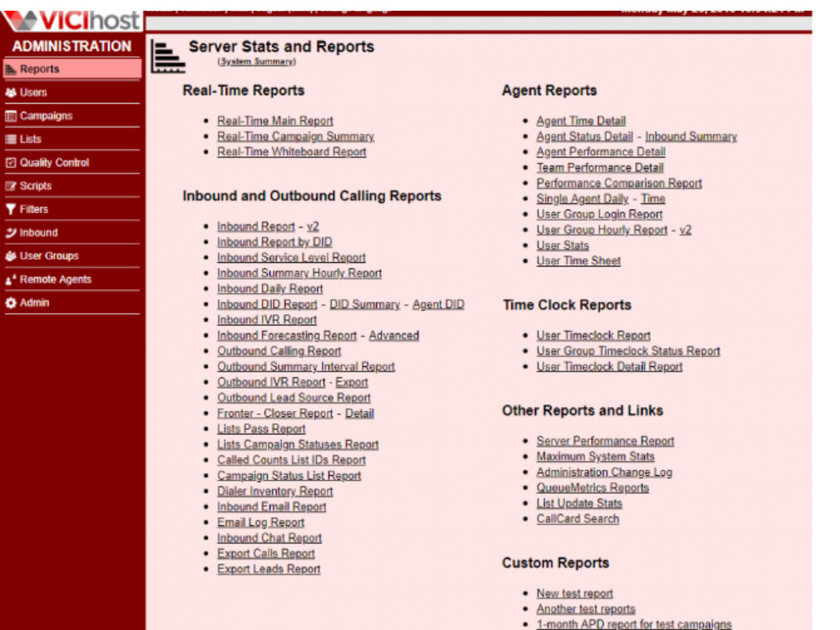Viewport: 840px width, 630px height.
Task: Click the Admin gear icon
Action: pyautogui.click(x=11, y=302)
